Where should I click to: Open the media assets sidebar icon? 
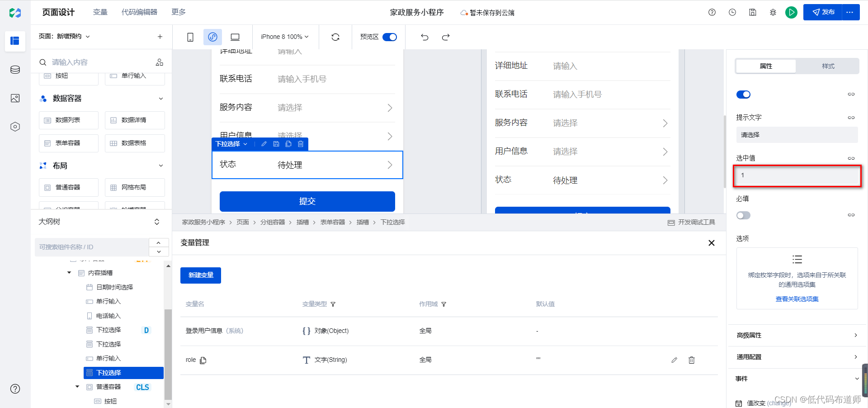coord(15,98)
